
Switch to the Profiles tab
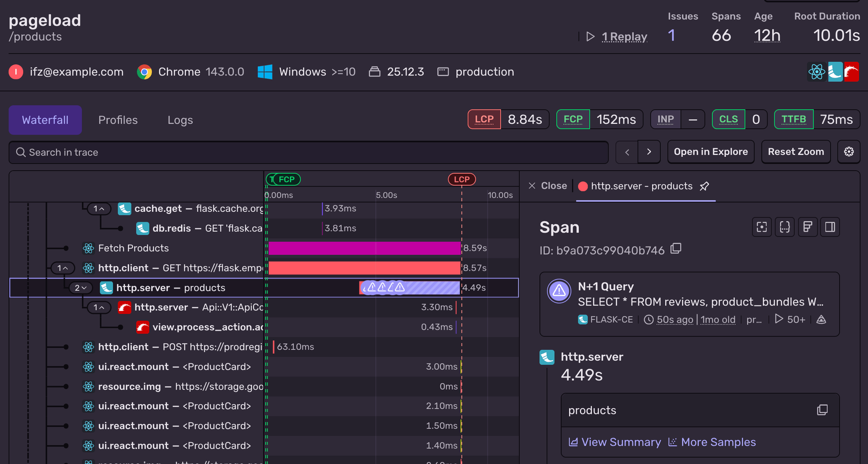click(x=118, y=120)
